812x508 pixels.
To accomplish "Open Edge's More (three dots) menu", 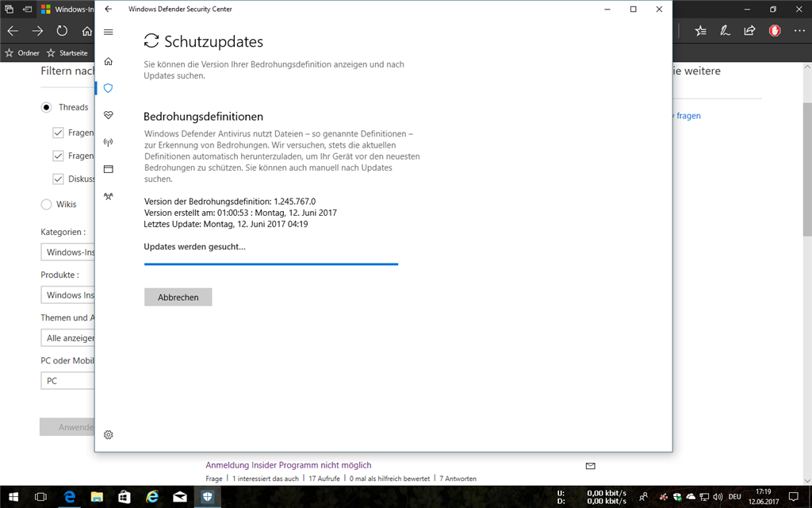I will pyautogui.click(x=799, y=31).
